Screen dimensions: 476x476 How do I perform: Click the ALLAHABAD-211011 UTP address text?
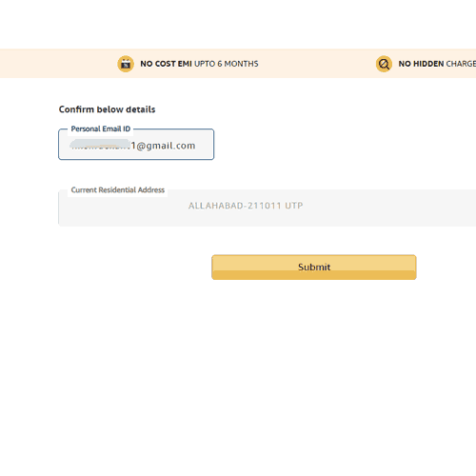point(246,206)
